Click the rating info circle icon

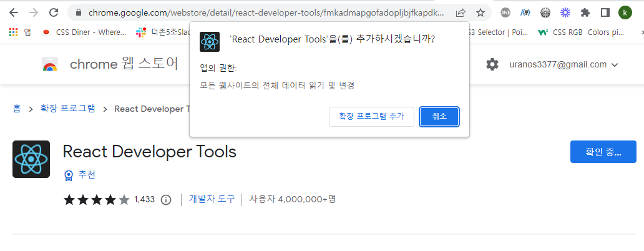tap(165, 200)
